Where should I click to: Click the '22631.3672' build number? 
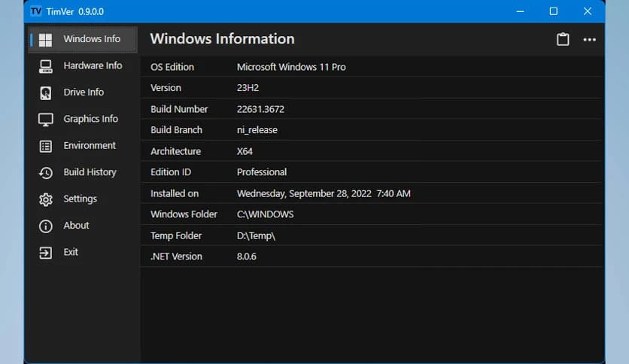click(x=260, y=109)
